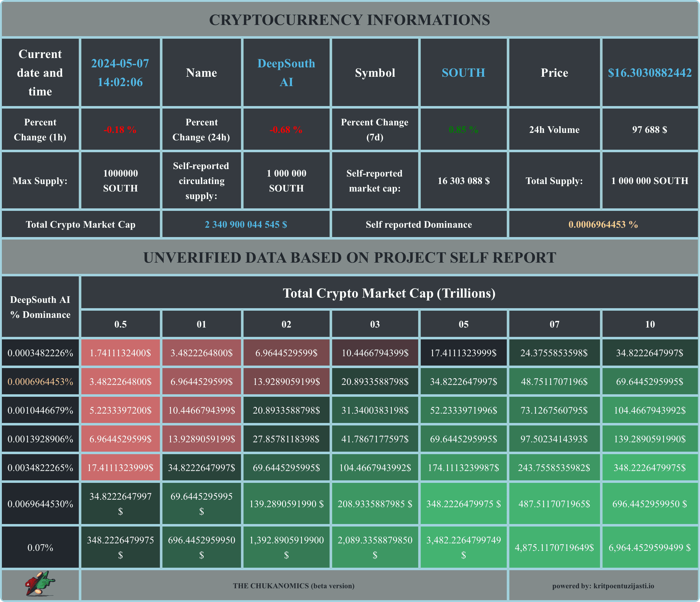Screen dimensions: 700x602
Task: Click the dark 17.4111323999$ cell under 05
Action: pyautogui.click(x=463, y=353)
